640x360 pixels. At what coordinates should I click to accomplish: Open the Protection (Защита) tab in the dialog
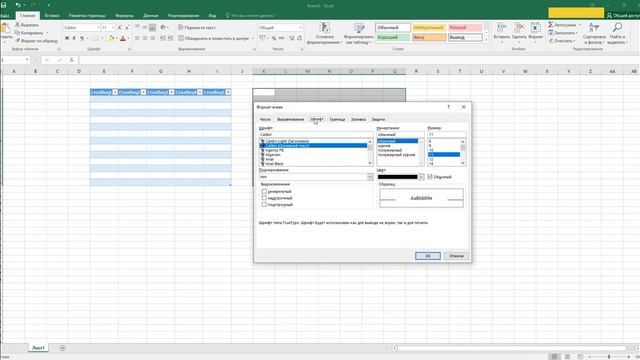pos(378,119)
